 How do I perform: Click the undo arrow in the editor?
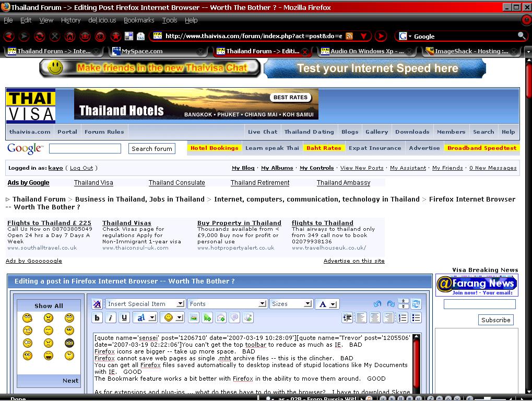pos(377,304)
